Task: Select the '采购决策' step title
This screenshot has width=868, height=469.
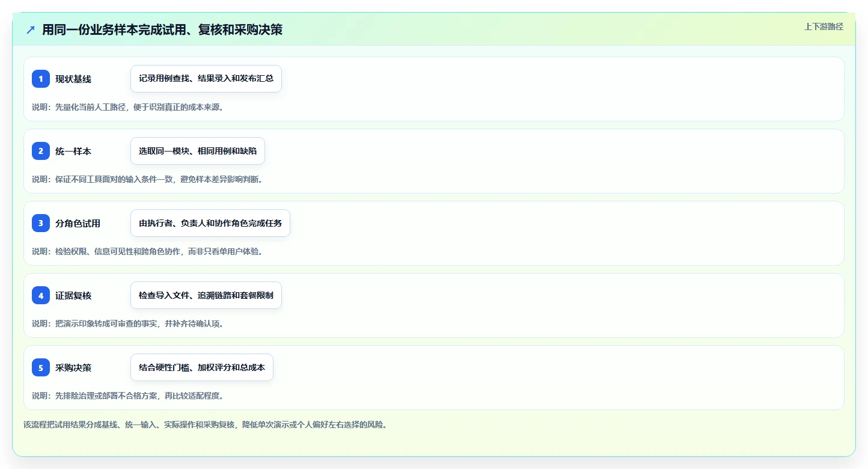Action: [x=73, y=367]
